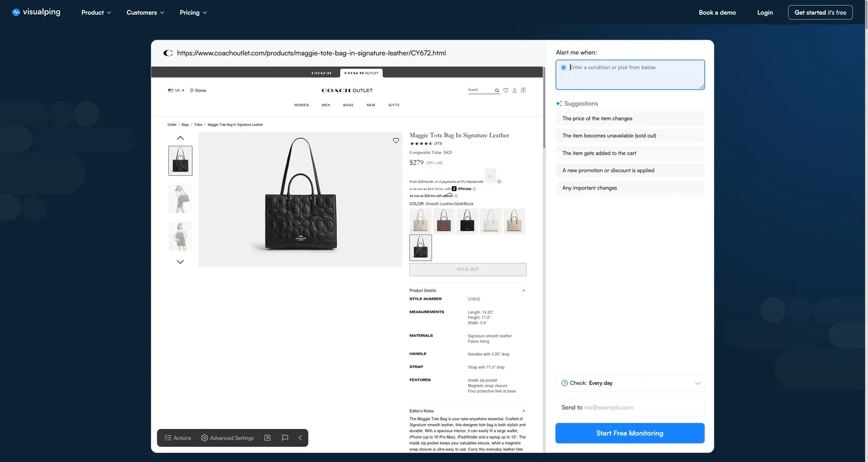The image size is (868, 462).
Task: Click the shopping bag icon
Action: [x=523, y=90]
